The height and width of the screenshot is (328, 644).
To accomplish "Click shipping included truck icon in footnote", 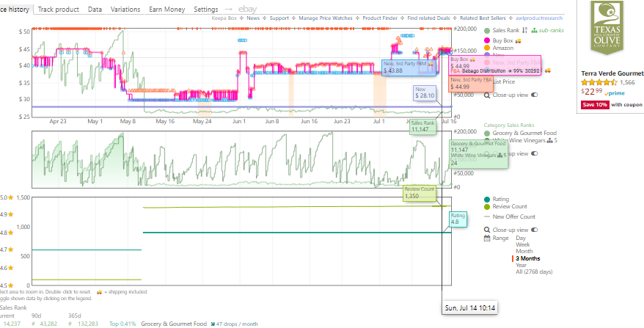I will [99, 292].
